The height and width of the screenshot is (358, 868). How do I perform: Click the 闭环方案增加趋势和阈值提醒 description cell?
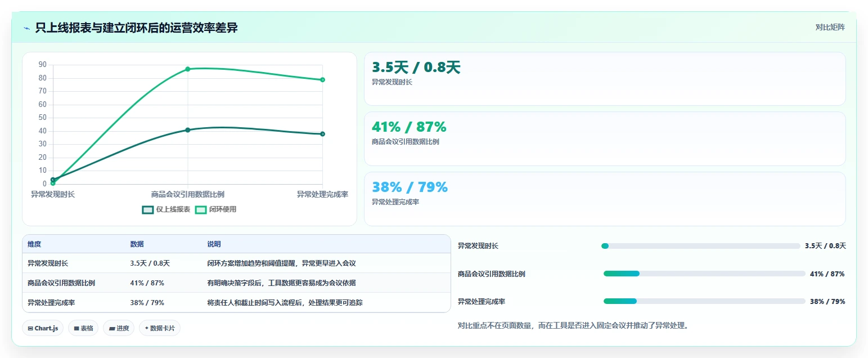click(281, 263)
